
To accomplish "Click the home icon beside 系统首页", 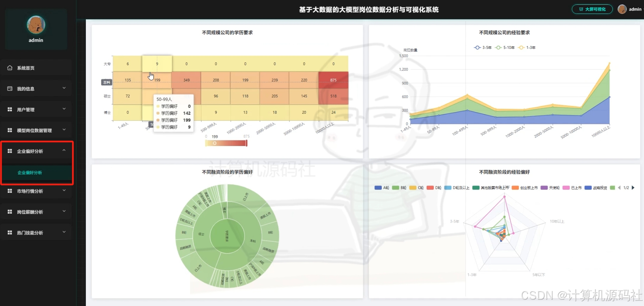I will [10, 68].
